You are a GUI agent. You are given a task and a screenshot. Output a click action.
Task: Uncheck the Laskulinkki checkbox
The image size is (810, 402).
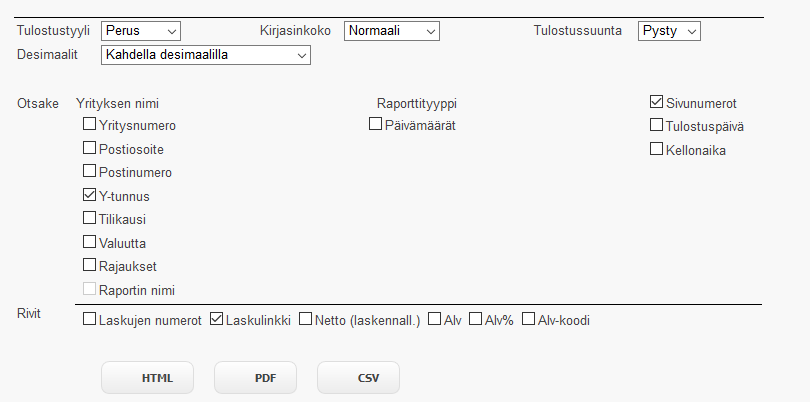[x=216, y=319]
